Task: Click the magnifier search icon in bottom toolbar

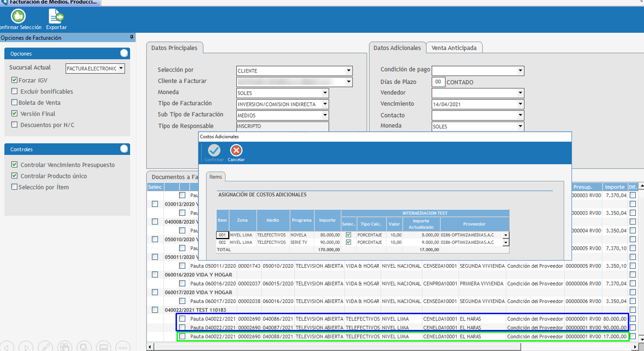Action: pos(84,347)
